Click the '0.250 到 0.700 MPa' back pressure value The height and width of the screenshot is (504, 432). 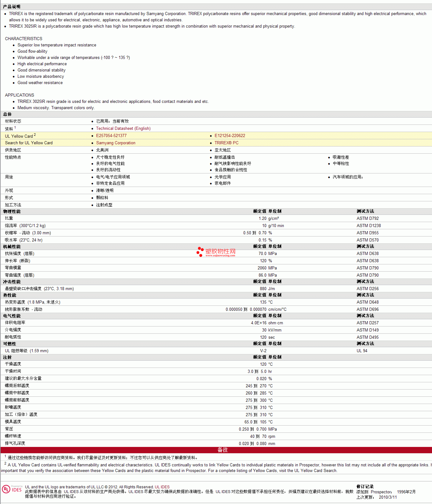pos(258,429)
